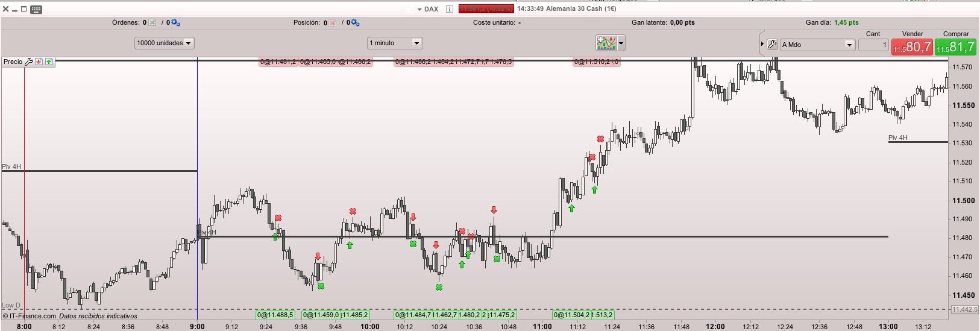Click the Precio green up-arrow icon
Image resolution: width=980 pixels, height=331 pixels.
tap(49, 61)
